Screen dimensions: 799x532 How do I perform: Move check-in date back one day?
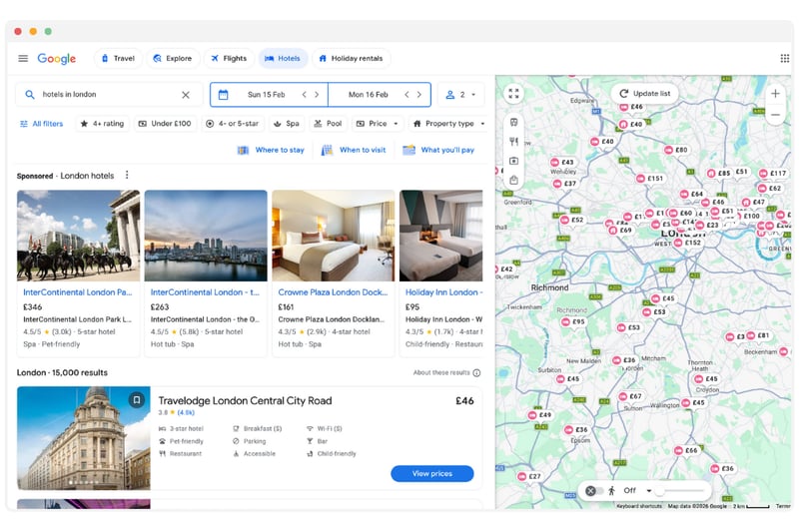click(x=305, y=95)
